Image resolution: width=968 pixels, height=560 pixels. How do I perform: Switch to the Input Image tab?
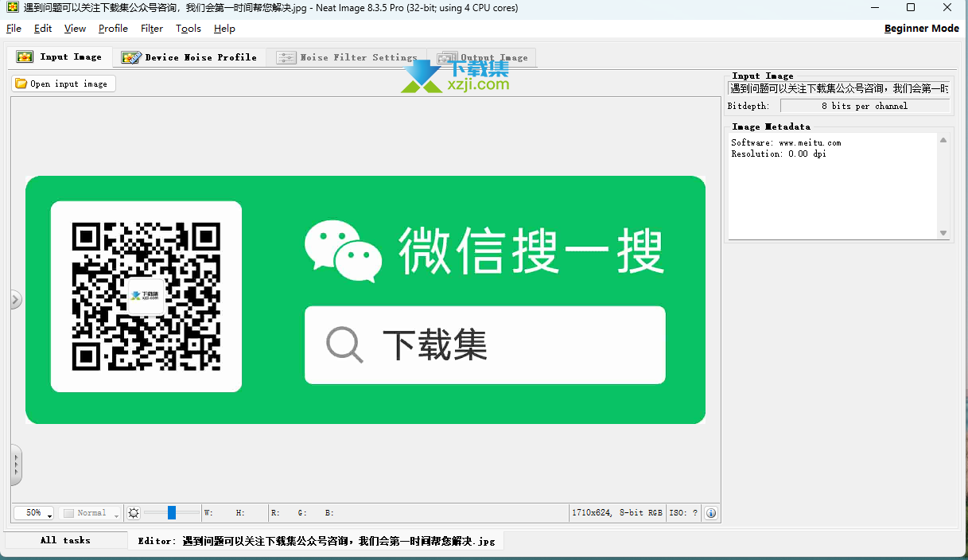(60, 57)
